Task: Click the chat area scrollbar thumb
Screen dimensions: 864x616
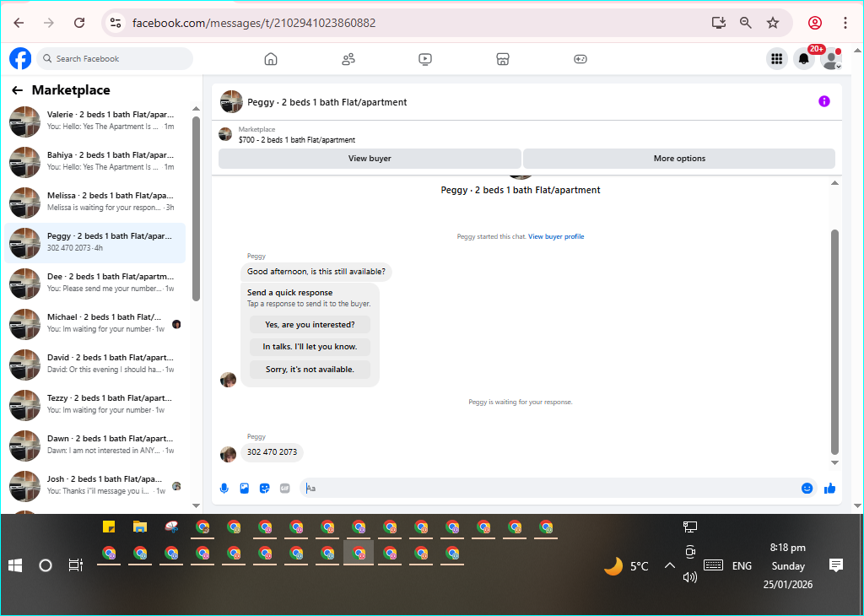Action: coord(834,342)
